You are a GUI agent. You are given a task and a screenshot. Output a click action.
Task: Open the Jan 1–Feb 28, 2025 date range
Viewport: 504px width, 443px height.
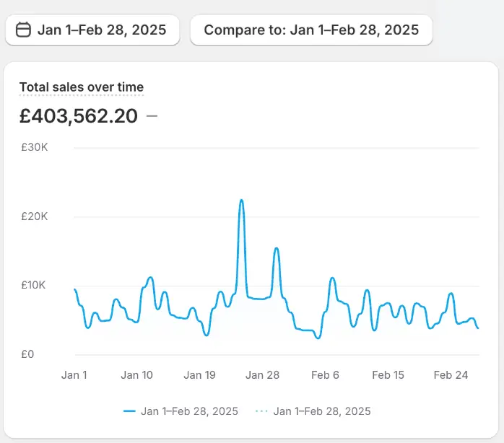pyautogui.click(x=101, y=30)
